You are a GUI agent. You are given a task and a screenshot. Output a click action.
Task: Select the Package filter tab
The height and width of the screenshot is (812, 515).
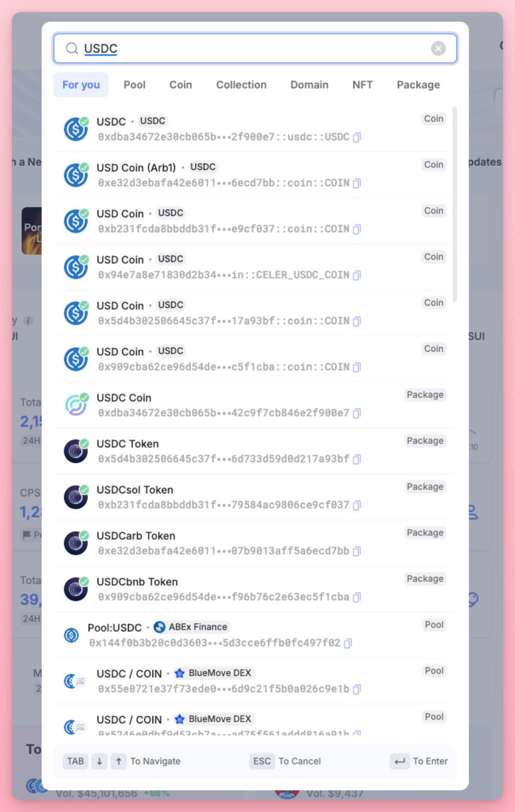coord(418,85)
